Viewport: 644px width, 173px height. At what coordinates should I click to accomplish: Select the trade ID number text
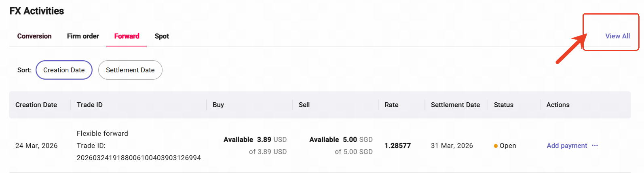point(139,158)
